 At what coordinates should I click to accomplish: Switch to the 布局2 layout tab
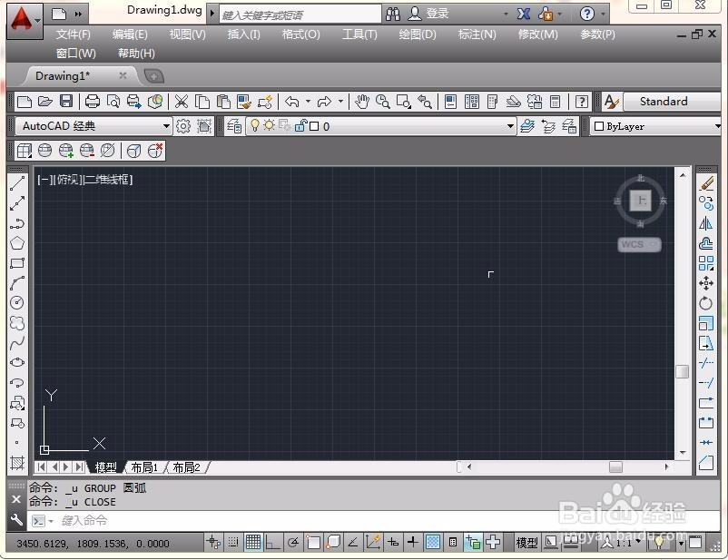[x=187, y=467]
